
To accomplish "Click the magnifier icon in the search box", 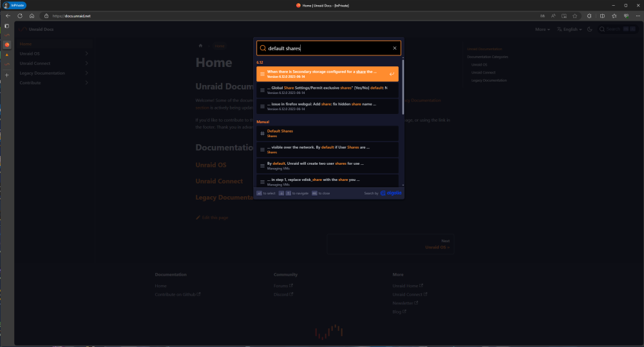I will (263, 48).
